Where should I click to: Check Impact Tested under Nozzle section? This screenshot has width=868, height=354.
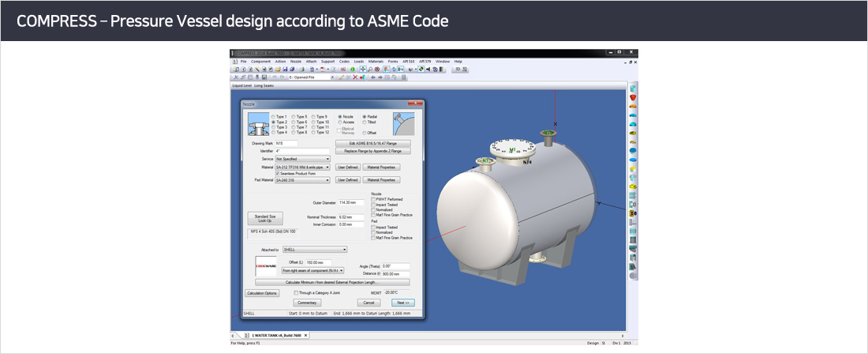pos(373,205)
